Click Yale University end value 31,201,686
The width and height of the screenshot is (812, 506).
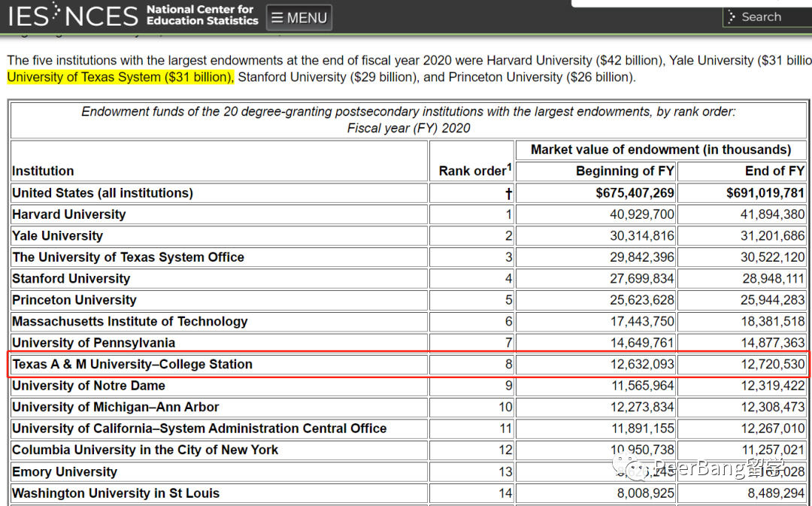pyautogui.click(x=772, y=235)
